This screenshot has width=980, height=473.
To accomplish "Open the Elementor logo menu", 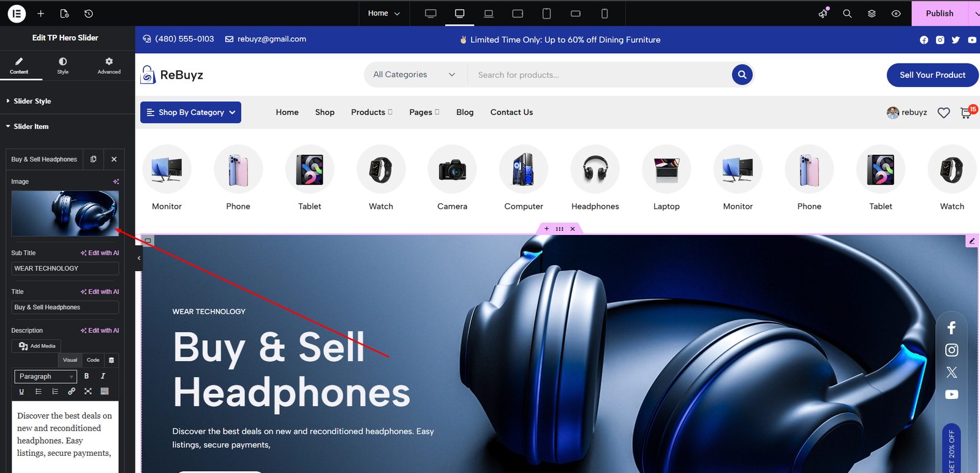I will 17,13.
